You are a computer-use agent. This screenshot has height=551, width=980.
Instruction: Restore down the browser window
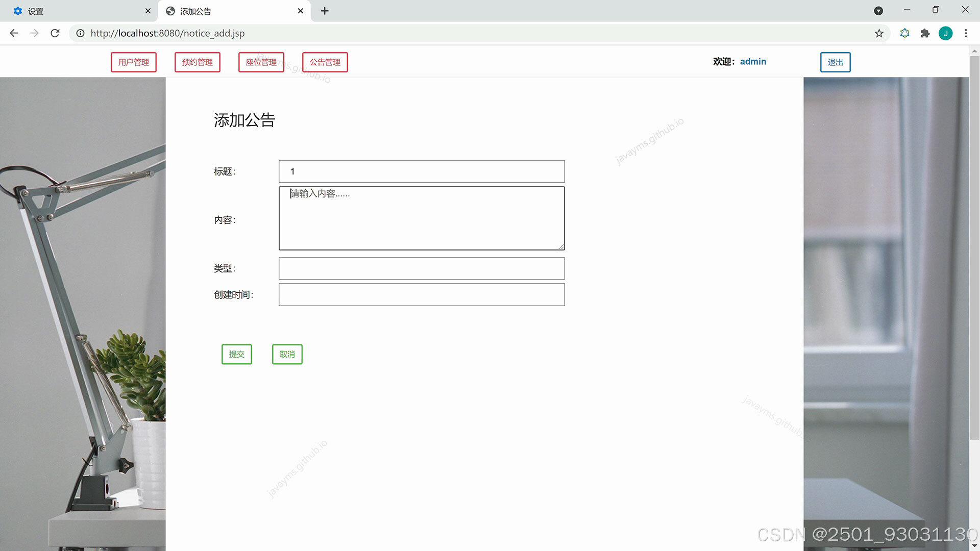(x=936, y=10)
